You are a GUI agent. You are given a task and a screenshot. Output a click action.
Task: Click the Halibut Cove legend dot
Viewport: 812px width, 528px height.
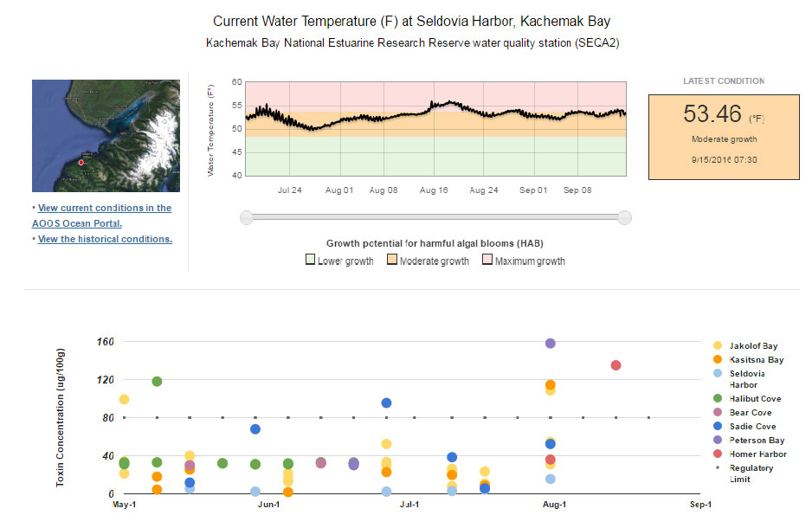click(716, 398)
